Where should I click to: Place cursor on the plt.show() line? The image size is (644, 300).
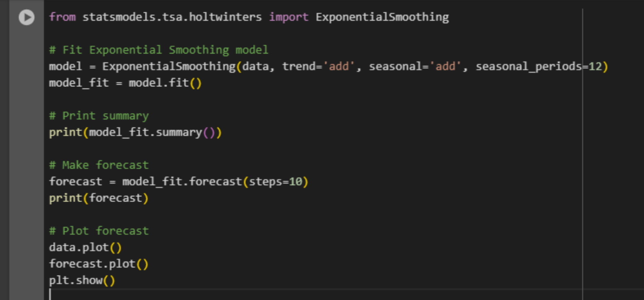82,280
